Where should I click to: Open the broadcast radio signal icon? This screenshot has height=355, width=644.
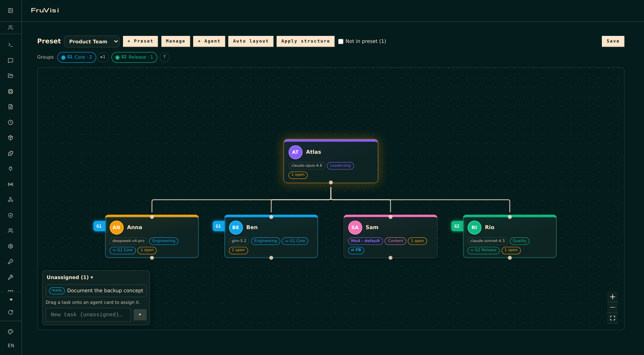pos(11,184)
